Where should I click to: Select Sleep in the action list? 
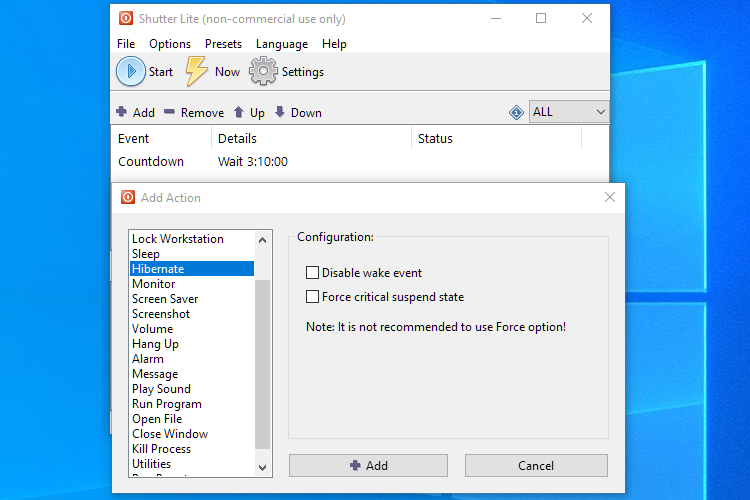192,254
